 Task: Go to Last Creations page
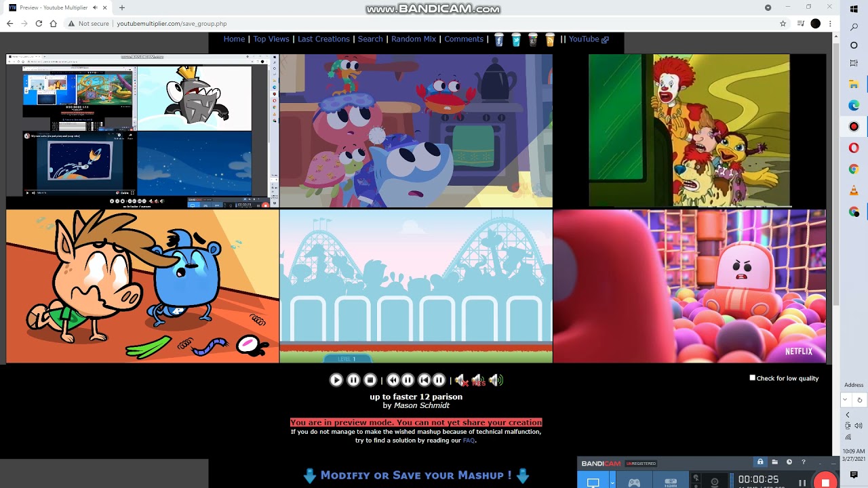tap(323, 39)
